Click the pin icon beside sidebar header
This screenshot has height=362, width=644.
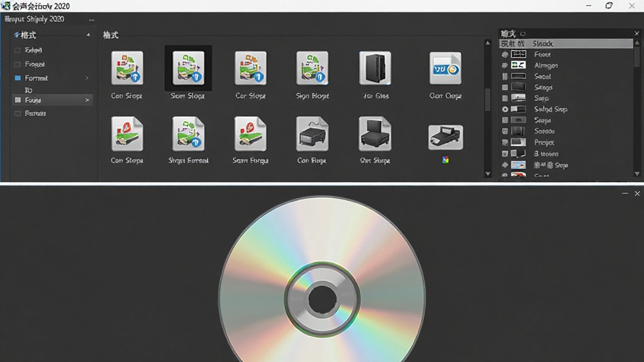click(x=16, y=35)
